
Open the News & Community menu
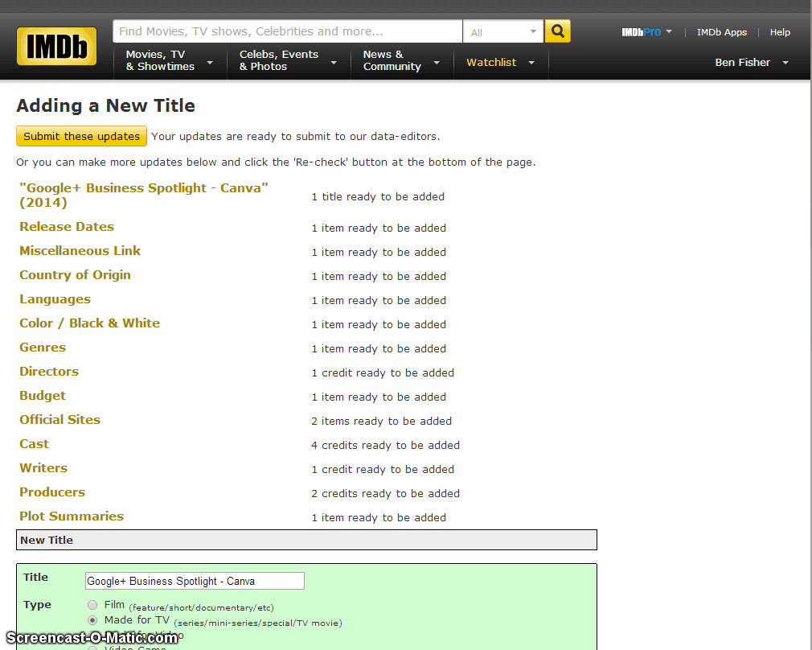tap(400, 61)
